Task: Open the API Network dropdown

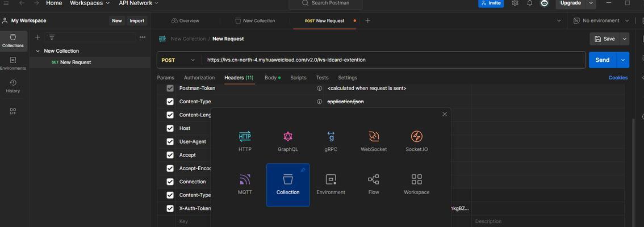Action: click(x=139, y=3)
